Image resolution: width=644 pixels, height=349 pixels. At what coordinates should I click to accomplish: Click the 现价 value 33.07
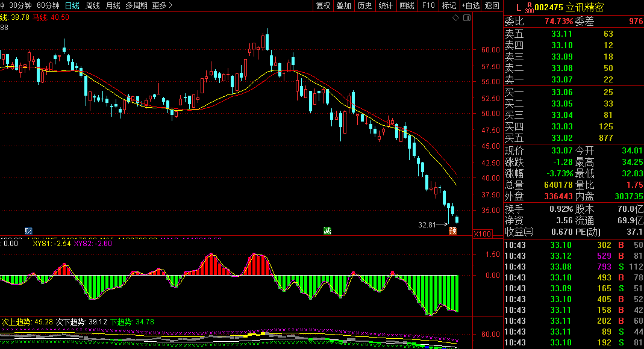pos(562,150)
